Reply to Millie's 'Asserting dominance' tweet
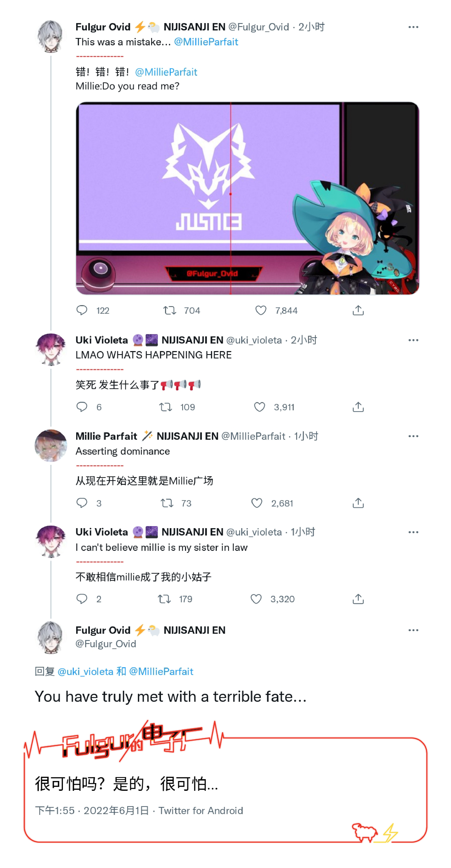The image size is (451, 868). pos(82,503)
